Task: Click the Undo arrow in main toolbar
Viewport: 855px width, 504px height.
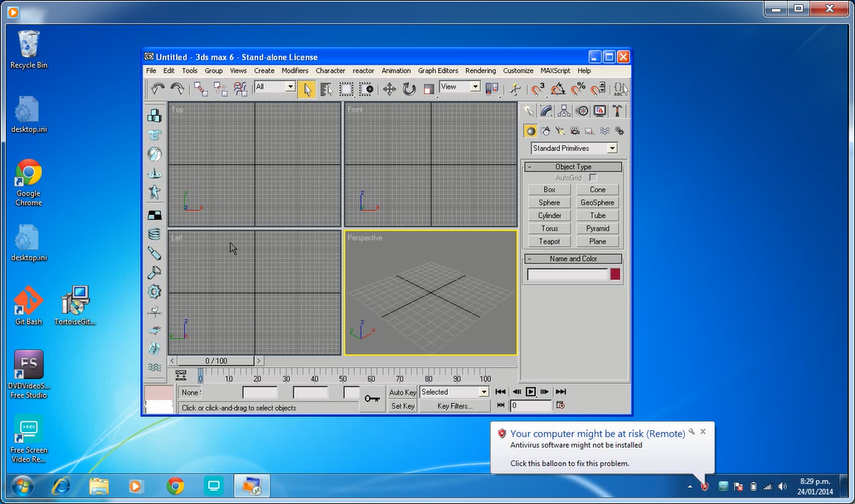Action: click(x=158, y=89)
